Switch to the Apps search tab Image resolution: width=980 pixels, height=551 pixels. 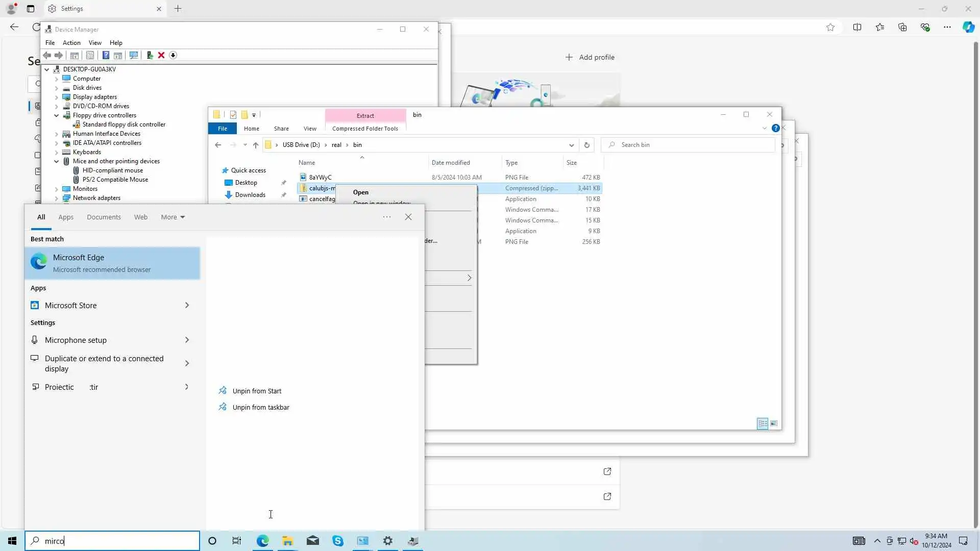(66, 217)
